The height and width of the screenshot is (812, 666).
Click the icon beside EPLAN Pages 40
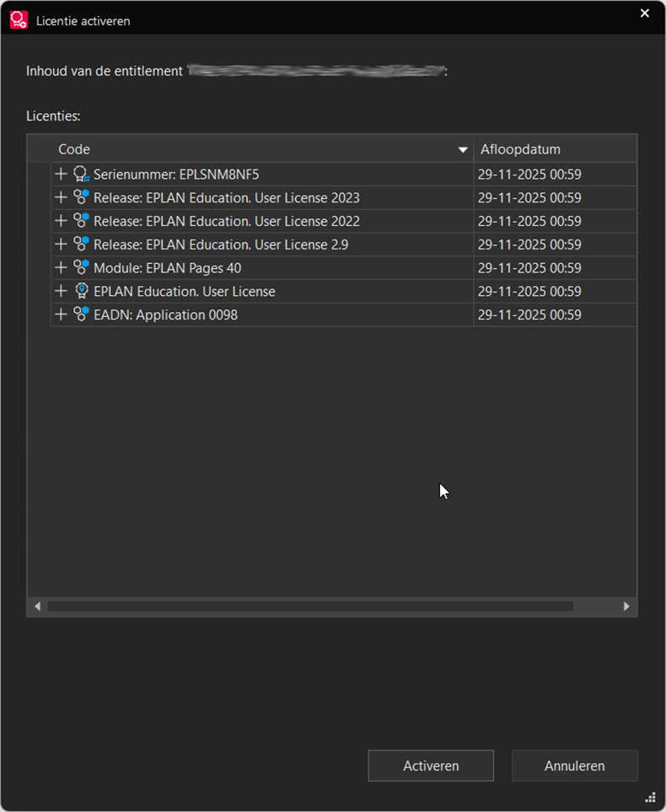click(81, 266)
